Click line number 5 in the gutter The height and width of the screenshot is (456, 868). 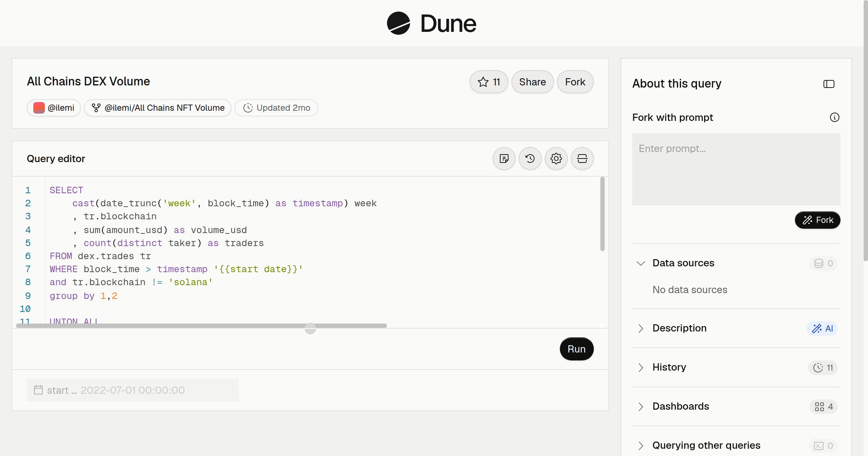pyautogui.click(x=28, y=243)
